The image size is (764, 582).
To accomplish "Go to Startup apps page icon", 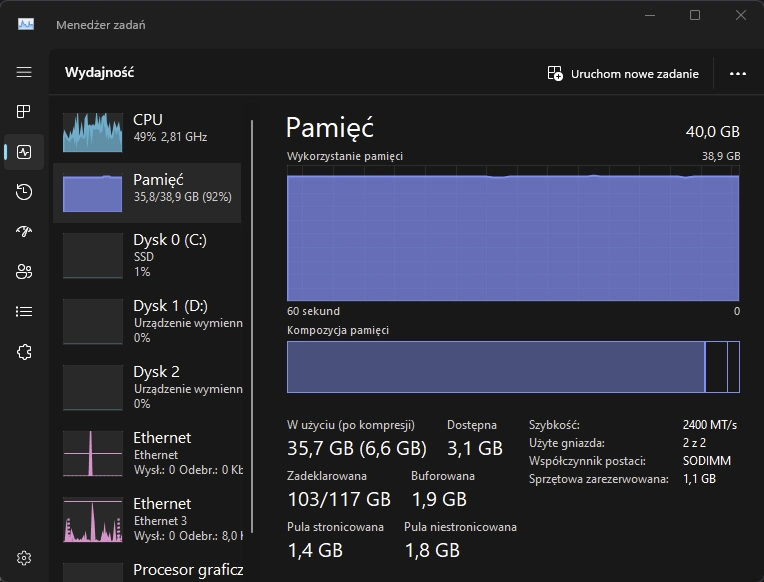I will 24,232.
